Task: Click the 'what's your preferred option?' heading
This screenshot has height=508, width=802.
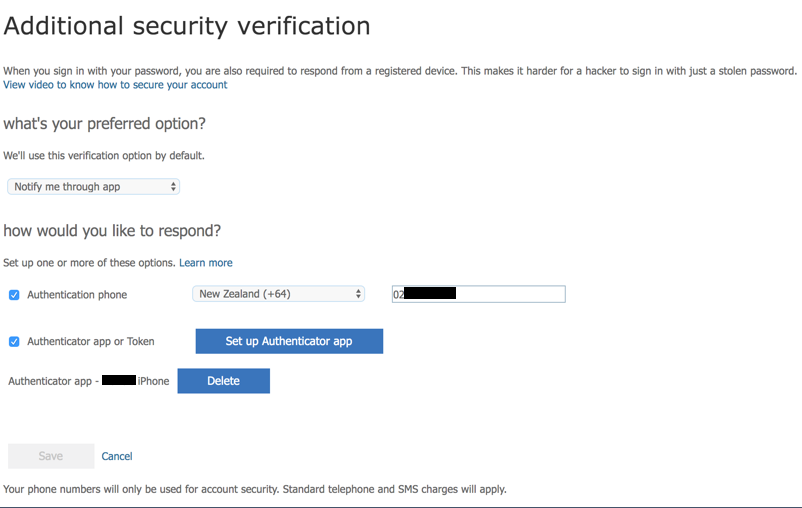Action: click(105, 124)
